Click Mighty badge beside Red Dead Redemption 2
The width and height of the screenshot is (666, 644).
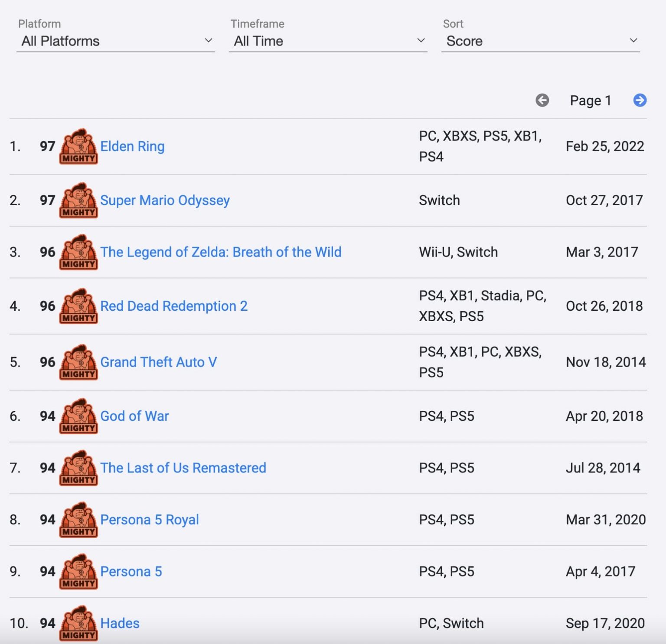[78, 306]
